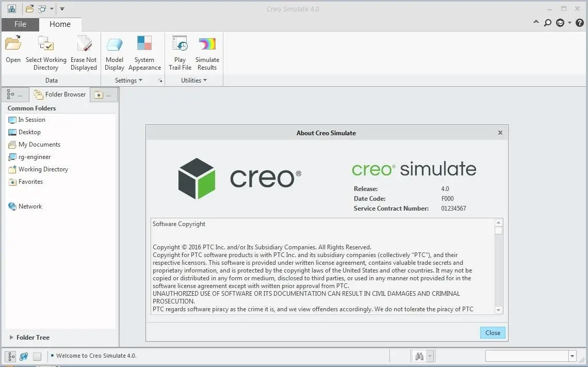Screen dimensions: 588x367
Task: Open a file with the ribbon Open icon
Action: coord(13,49)
